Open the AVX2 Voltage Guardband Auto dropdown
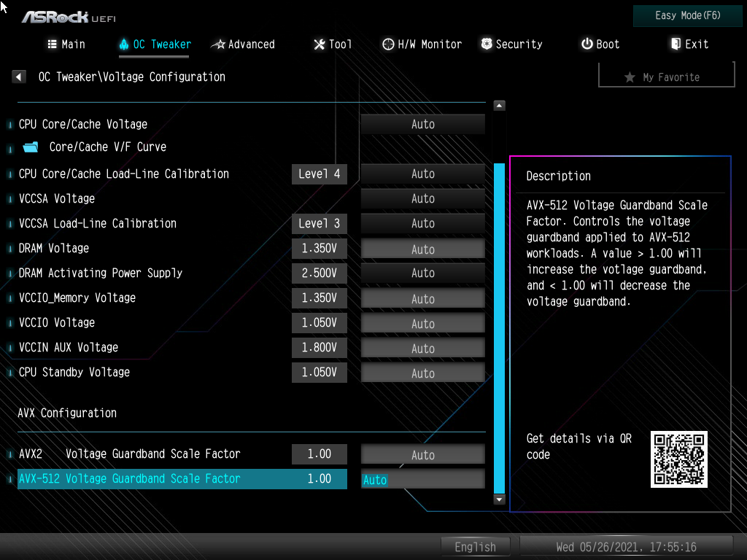The height and width of the screenshot is (560, 747). (x=422, y=454)
